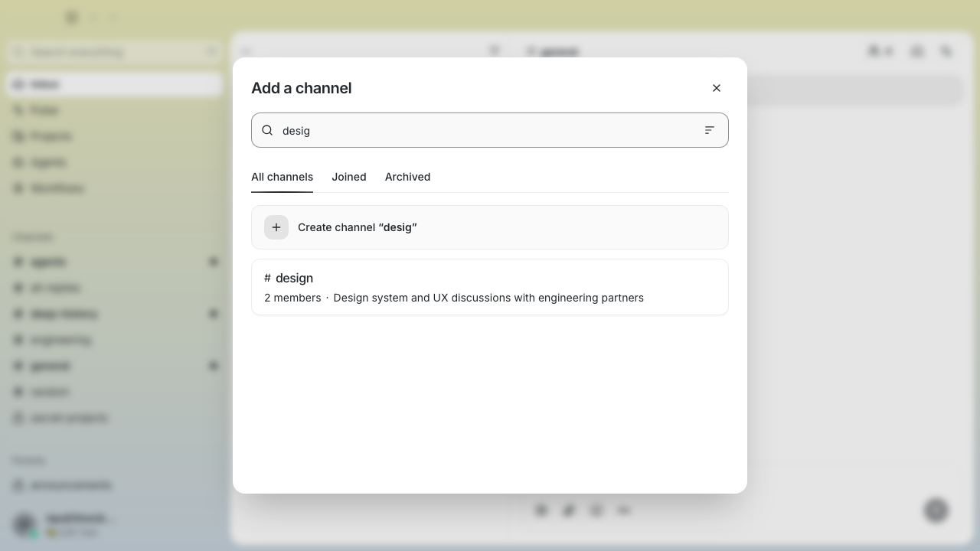Open the design channel name
Image resolution: width=980 pixels, height=551 pixels.
[294, 278]
